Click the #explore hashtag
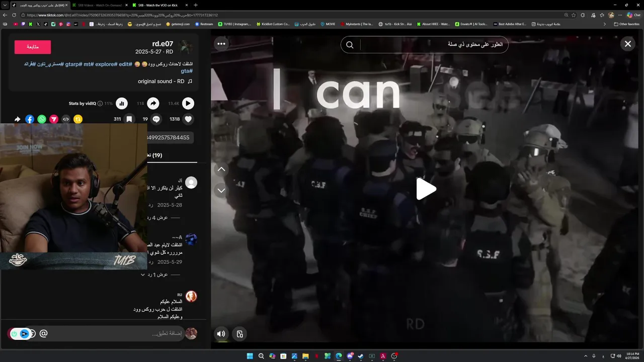644x362 pixels. point(106,64)
